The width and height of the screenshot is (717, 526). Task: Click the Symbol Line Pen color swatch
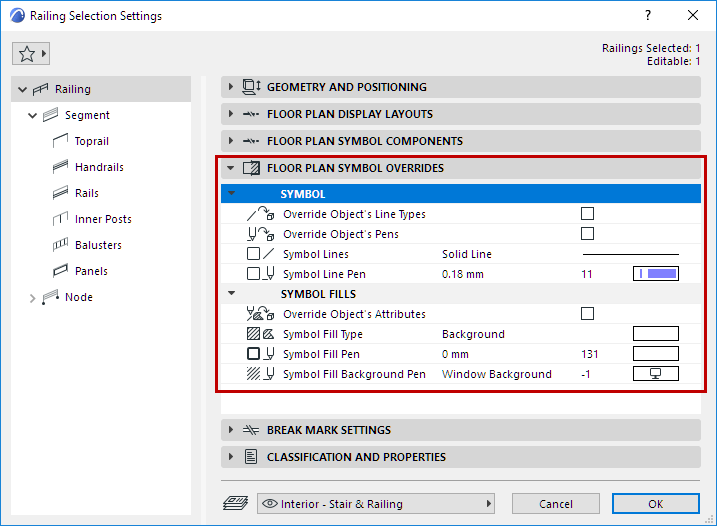tap(655, 274)
